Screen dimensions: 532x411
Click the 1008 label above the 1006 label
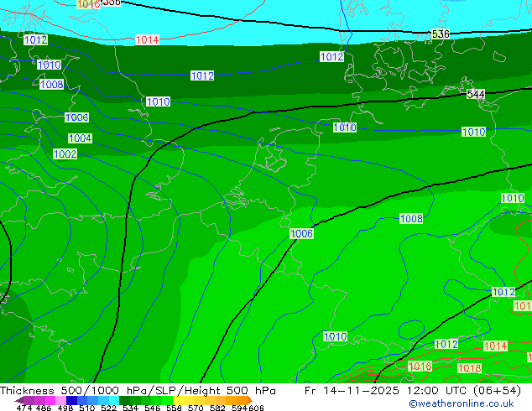click(x=51, y=84)
